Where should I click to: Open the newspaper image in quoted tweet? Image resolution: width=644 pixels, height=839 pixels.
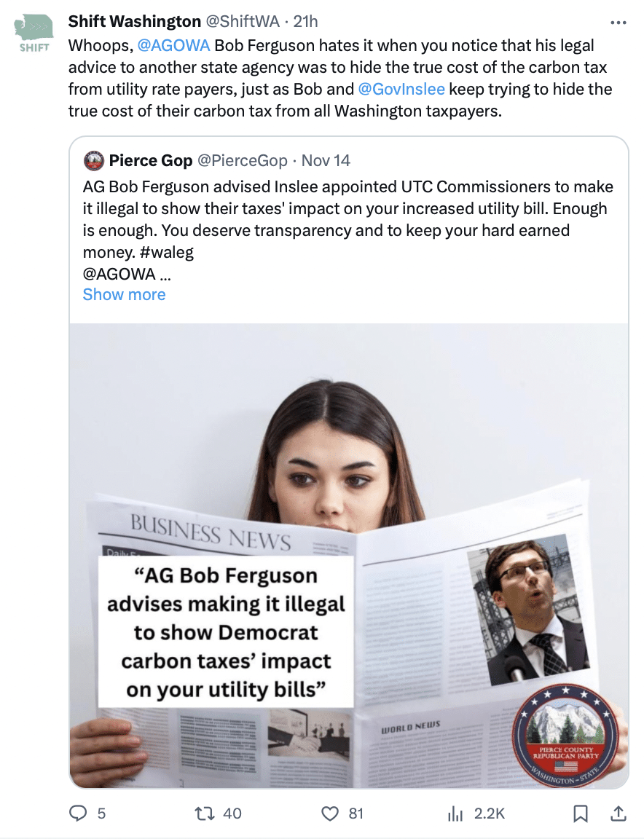[x=349, y=556]
